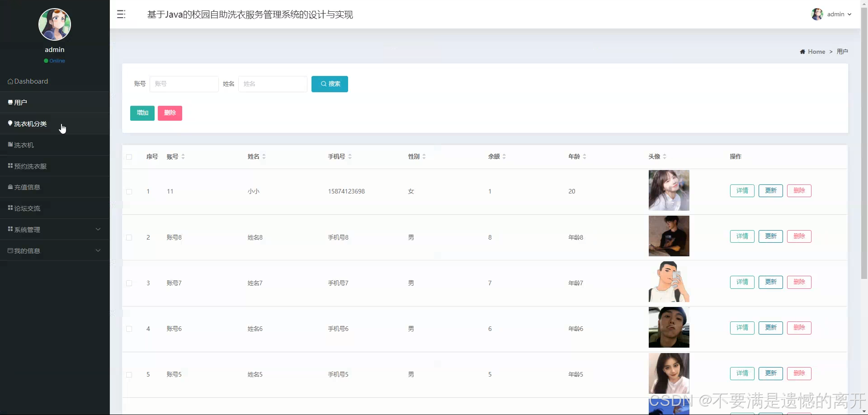Click phone number 15874123698
The width and height of the screenshot is (868, 415).
click(x=346, y=192)
